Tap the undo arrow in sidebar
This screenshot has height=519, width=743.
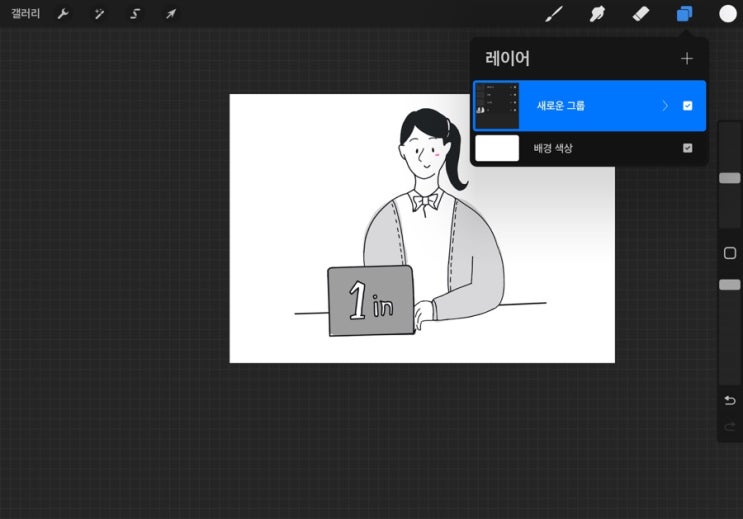point(730,400)
